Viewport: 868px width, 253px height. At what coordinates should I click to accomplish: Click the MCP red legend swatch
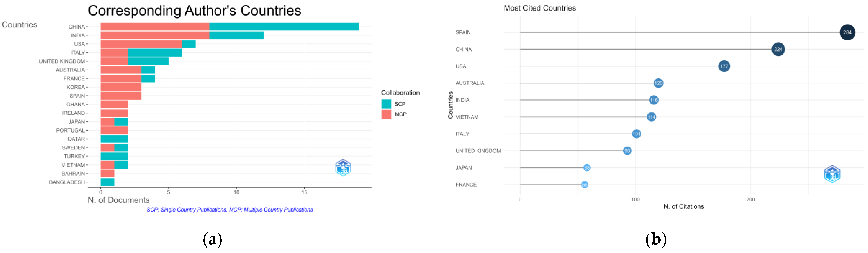tap(386, 114)
